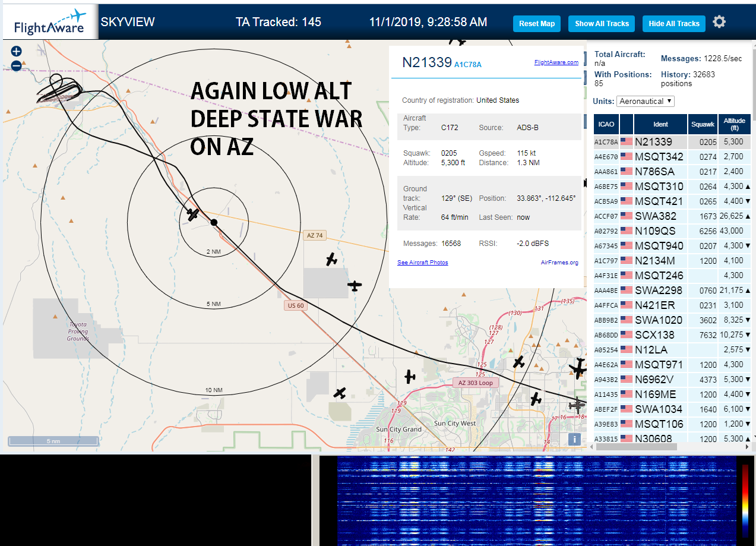This screenshot has width=756, height=546.
Task: Select the MSQT971 aircraft row
Action: tap(672, 365)
